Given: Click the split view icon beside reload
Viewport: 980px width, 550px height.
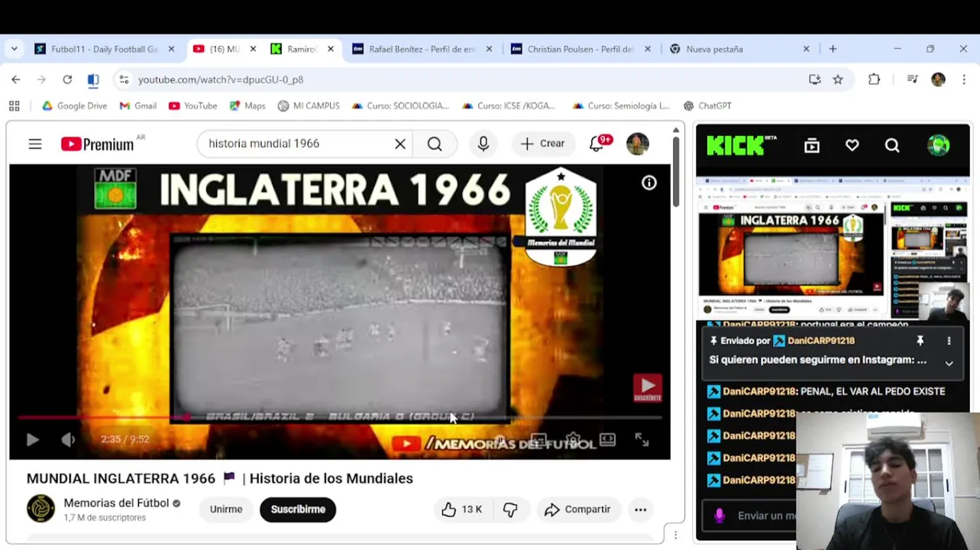Looking at the screenshot, I should point(93,79).
